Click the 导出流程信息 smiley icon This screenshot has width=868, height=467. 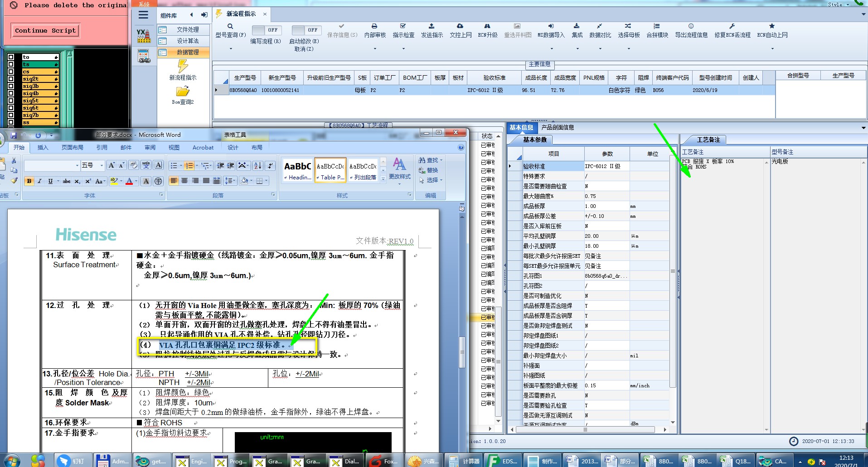691,26
